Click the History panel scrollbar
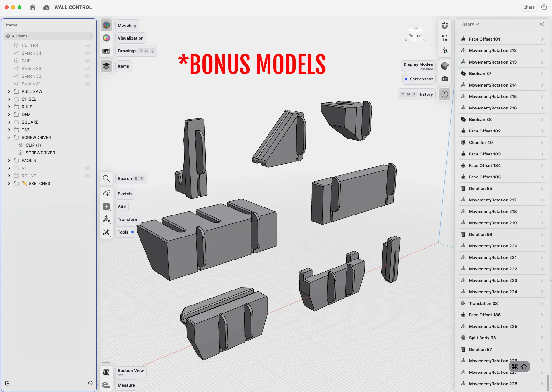The width and height of the screenshot is (552, 392). [548, 382]
